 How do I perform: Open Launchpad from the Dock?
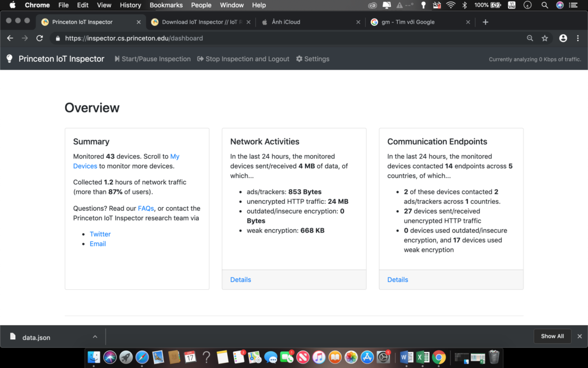126,357
